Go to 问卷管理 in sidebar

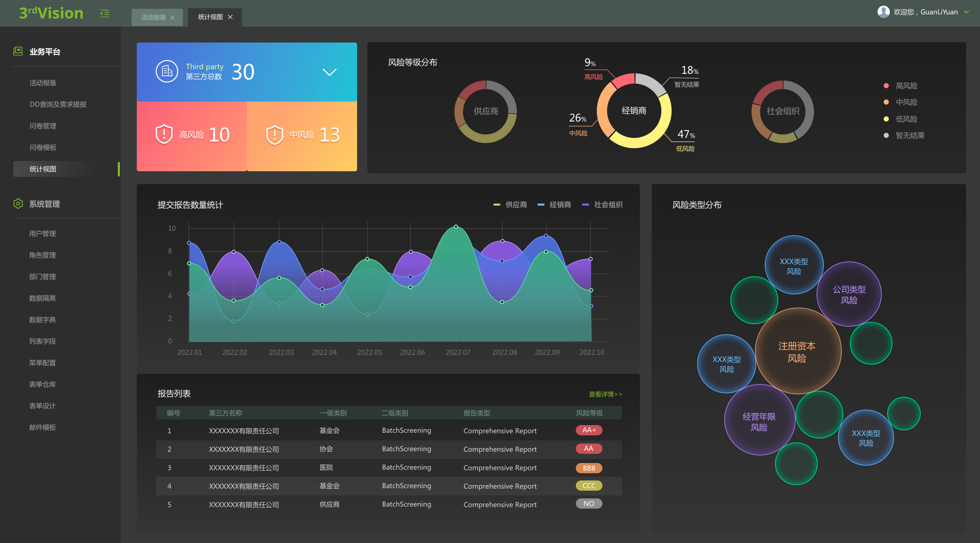pos(43,126)
